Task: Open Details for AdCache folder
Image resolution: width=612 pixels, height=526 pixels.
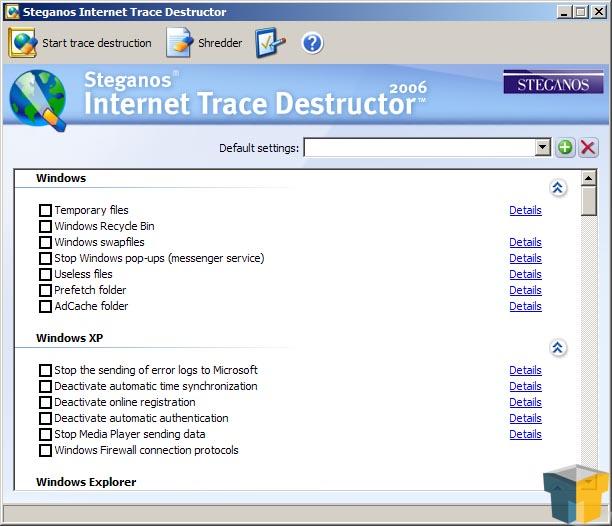Action: point(525,306)
